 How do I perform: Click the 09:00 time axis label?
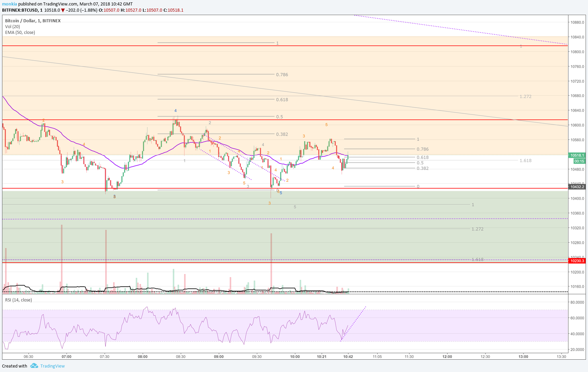click(219, 357)
